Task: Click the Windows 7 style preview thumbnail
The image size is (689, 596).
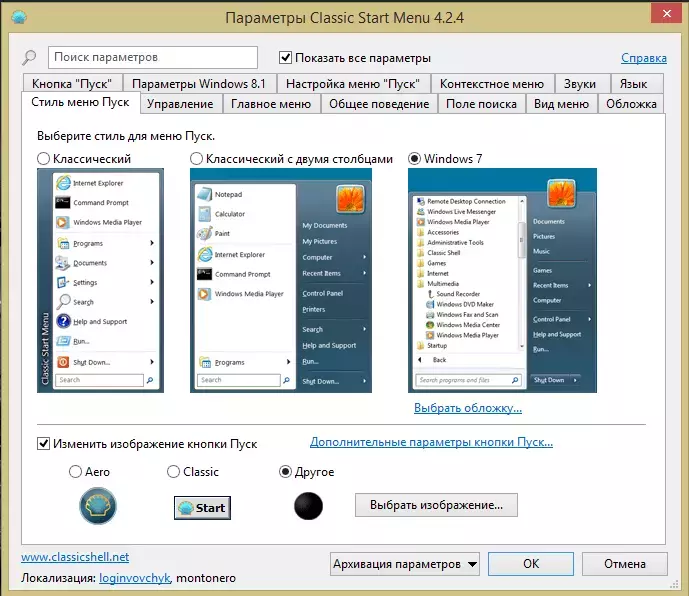Action: (x=502, y=280)
